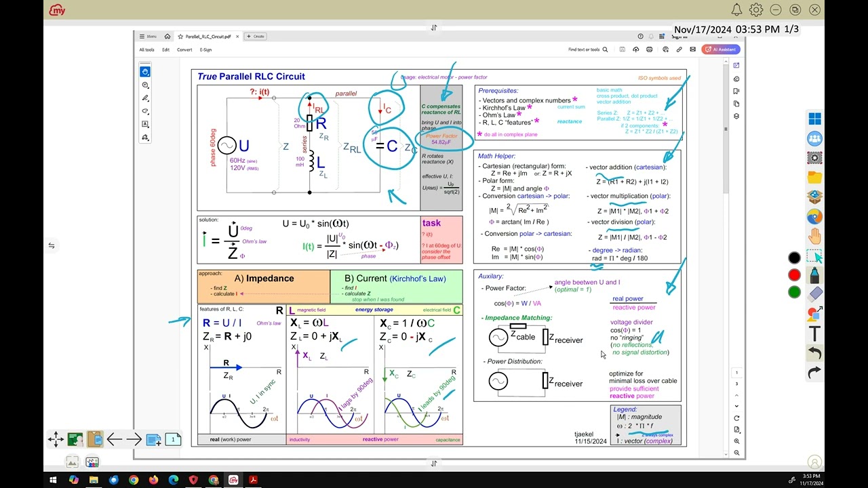
Task: Open Microsoft Edge from the taskbar
Action: tap(173, 480)
